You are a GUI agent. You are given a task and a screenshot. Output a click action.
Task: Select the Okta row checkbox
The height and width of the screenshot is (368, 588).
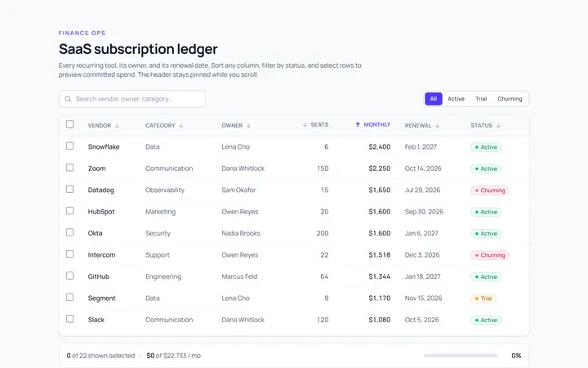69,232
